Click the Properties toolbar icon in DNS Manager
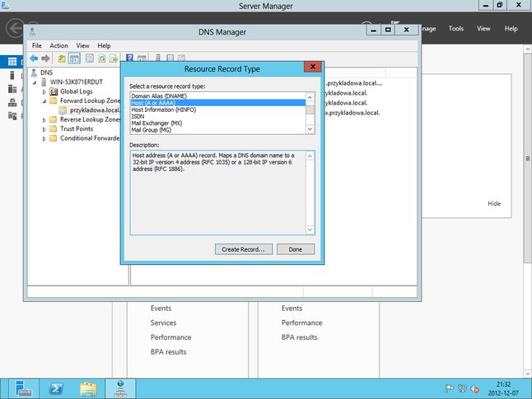This screenshot has height=399, width=532. point(90,58)
